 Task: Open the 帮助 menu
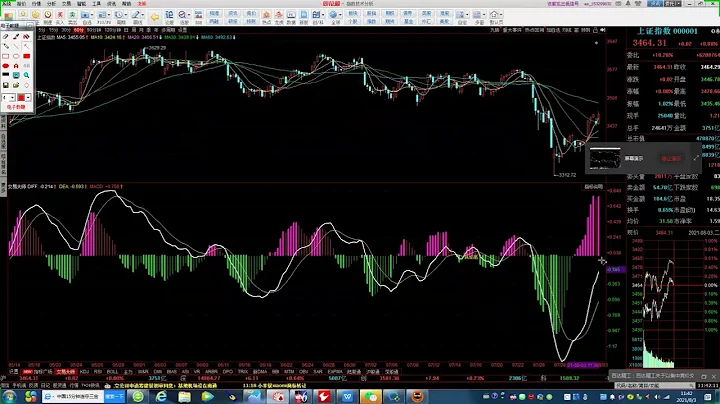[126, 4]
